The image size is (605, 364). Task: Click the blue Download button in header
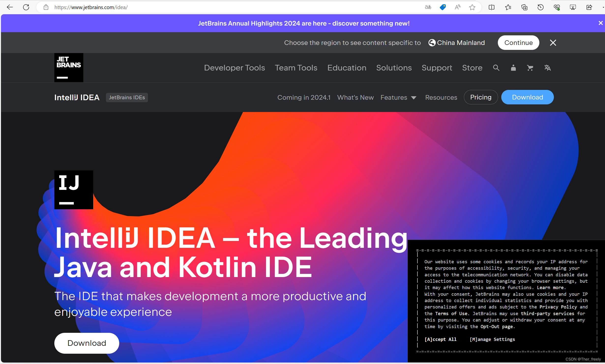pos(527,97)
